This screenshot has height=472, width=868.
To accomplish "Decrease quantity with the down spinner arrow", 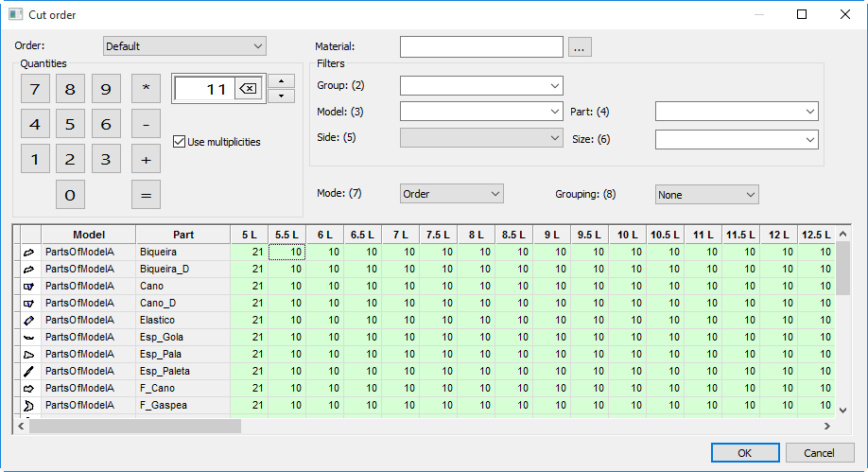I will [x=281, y=96].
